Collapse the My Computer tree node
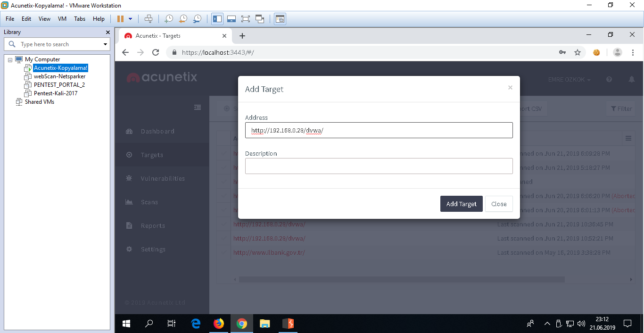This screenshot has width=644, height=333. coord(10,60)
